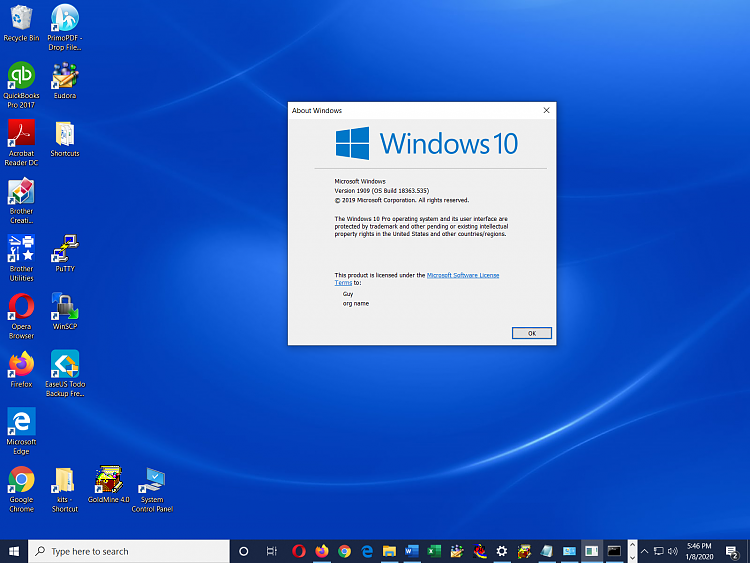This screenshot has height=563, width=750.
Task: Open Eudora from the taskbar
Action: pyautogui.click(x=457, y=552)
